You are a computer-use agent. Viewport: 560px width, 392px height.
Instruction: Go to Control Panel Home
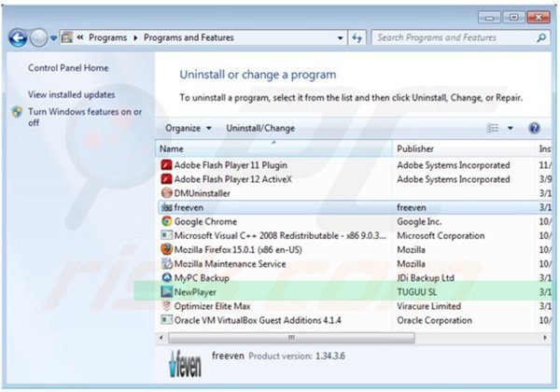68,68
